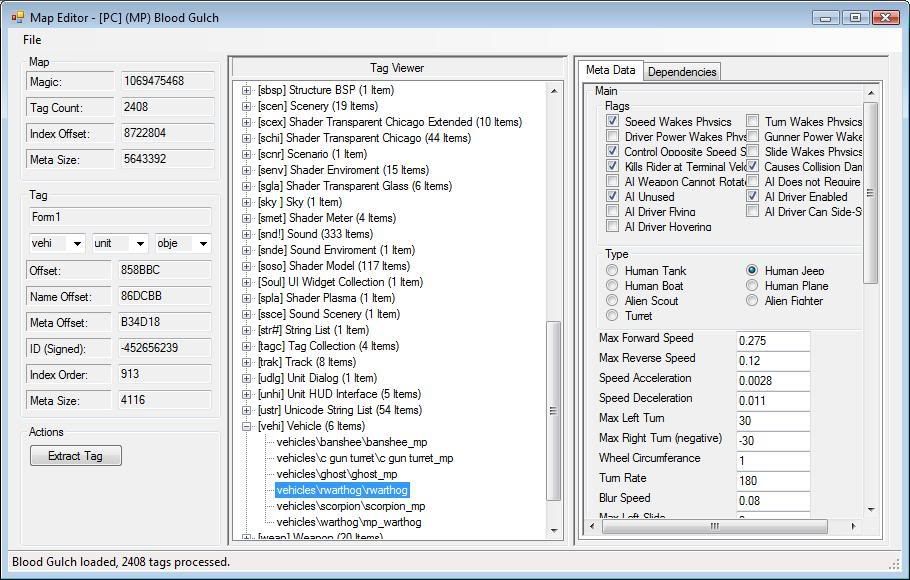
Task: Click the Turn Rate input field
Action: 773,481
